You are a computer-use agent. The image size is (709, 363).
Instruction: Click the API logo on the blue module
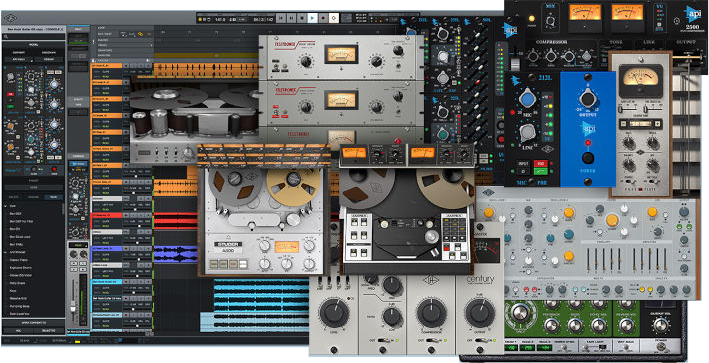click(x=587, y=128)
